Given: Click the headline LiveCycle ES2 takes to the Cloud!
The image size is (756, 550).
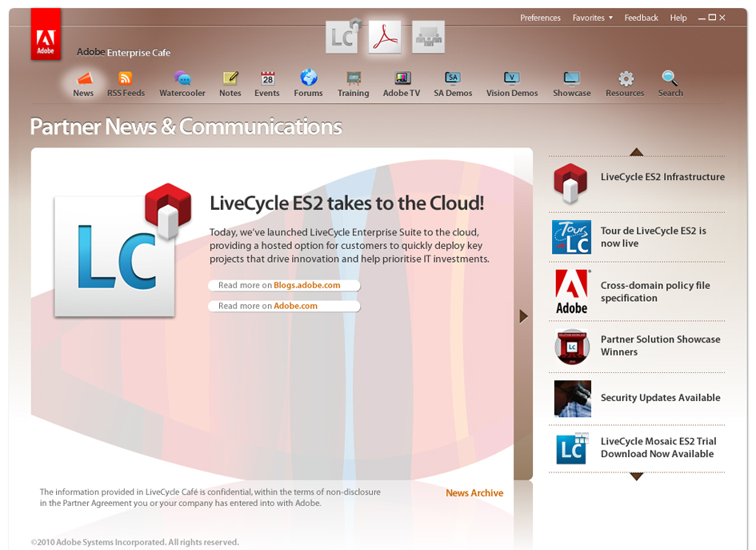Looking at the screenshot, I should [346, 203].
